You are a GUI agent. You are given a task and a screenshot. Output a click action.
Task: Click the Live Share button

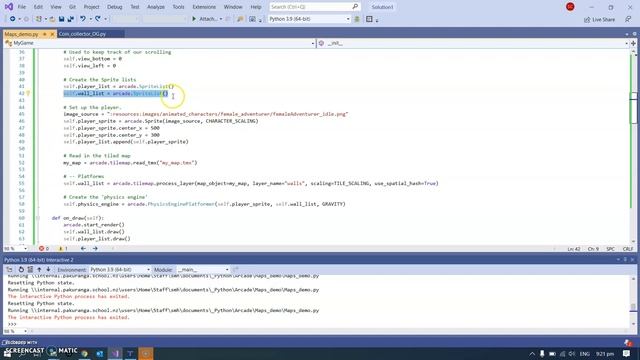click(599, 19)
